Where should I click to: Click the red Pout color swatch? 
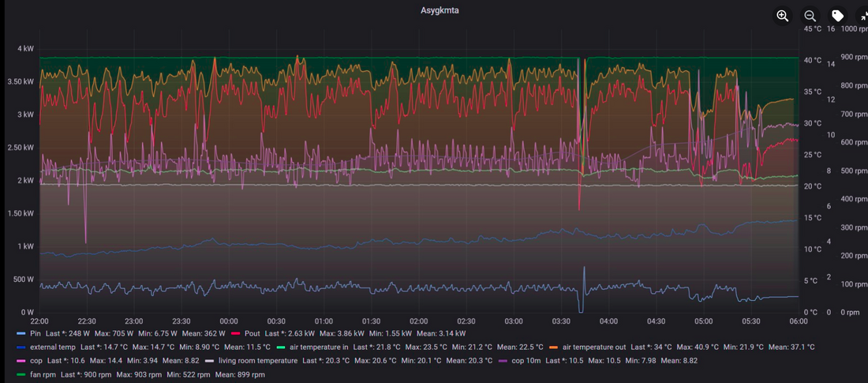pyautogui.click(x=236, y=333)
